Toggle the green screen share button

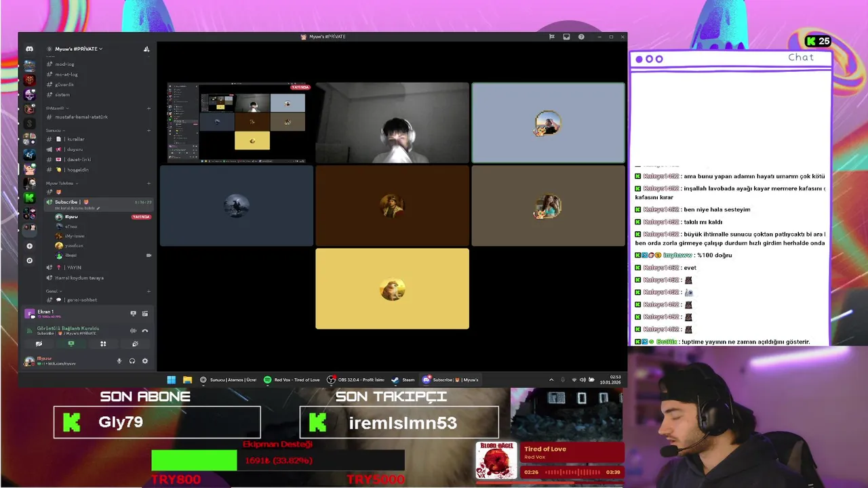(x=71, y=344)
